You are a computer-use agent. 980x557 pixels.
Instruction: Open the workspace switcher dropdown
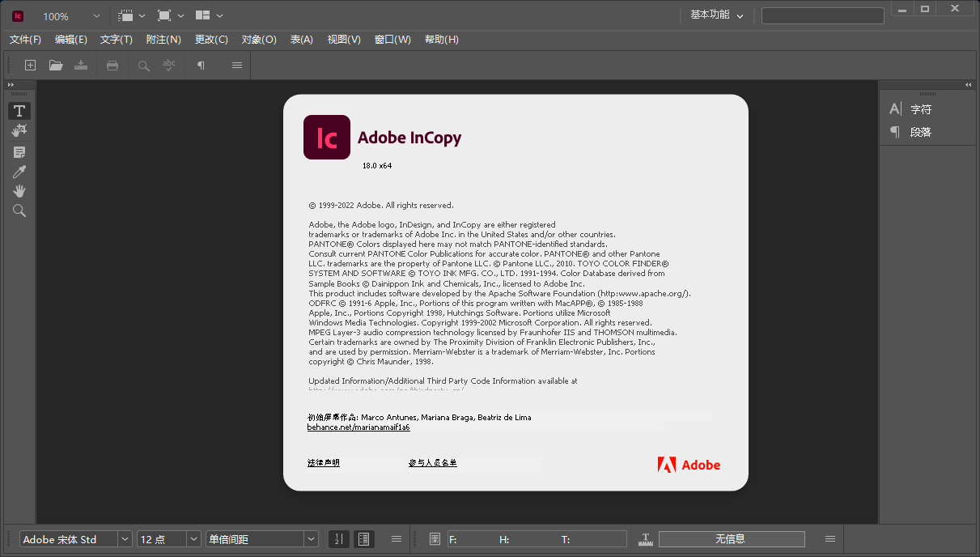pos(717,15)
